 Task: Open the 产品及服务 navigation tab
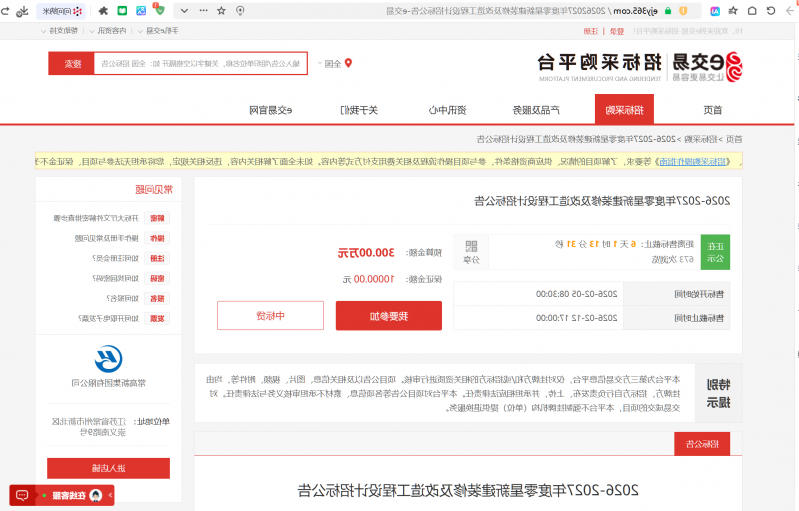coord(536,110)
